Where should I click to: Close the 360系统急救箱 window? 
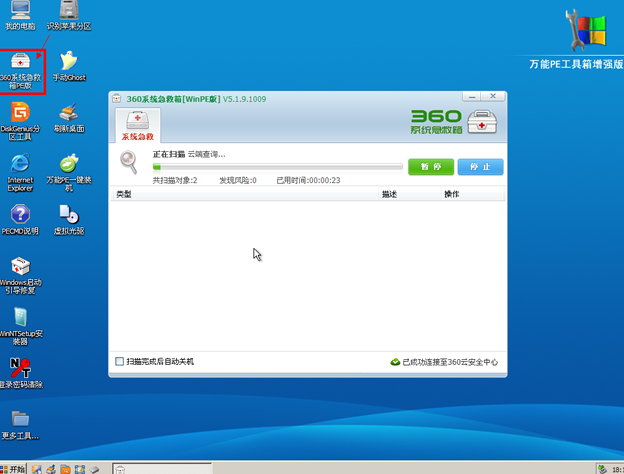click(493, 96)
